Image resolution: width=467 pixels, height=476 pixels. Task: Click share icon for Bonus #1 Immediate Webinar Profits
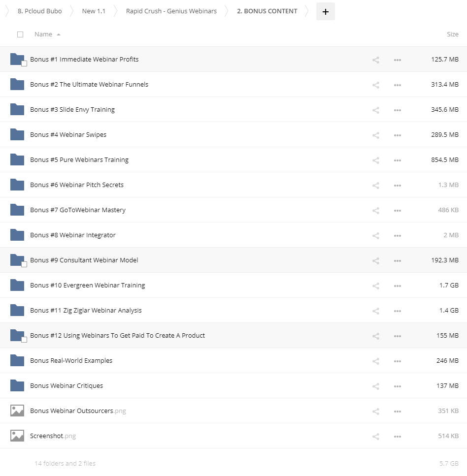(x=375, y=60)
